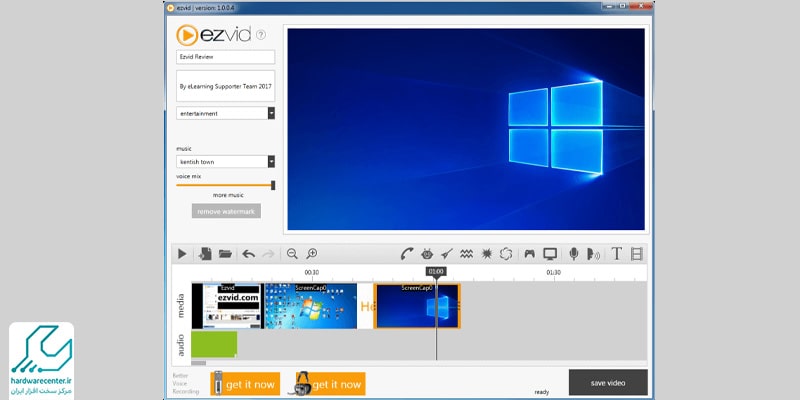The image size is (800, 400).
Task: Click the 00:30 mark on timeline ruler
Action: pyautogui.click(x=312, y=272)
